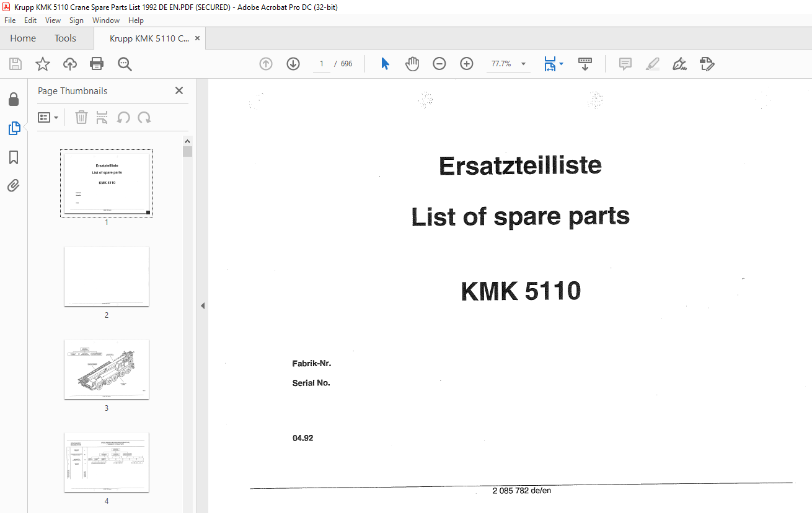Click the Print pages icon in thumbnails
Image resolution: width=812 pixels, height=513 pixels.
point(102,117)
